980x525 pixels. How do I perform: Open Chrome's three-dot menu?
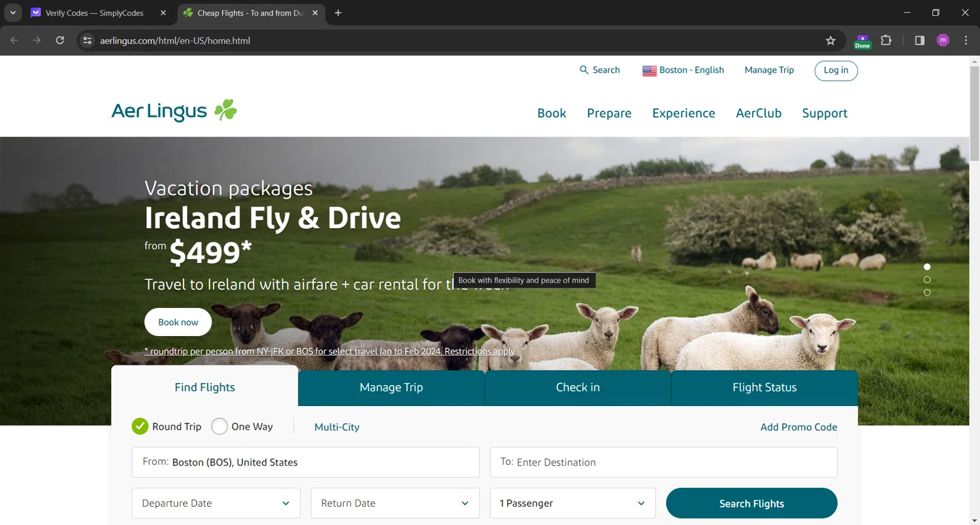click(x=966, y=41)
